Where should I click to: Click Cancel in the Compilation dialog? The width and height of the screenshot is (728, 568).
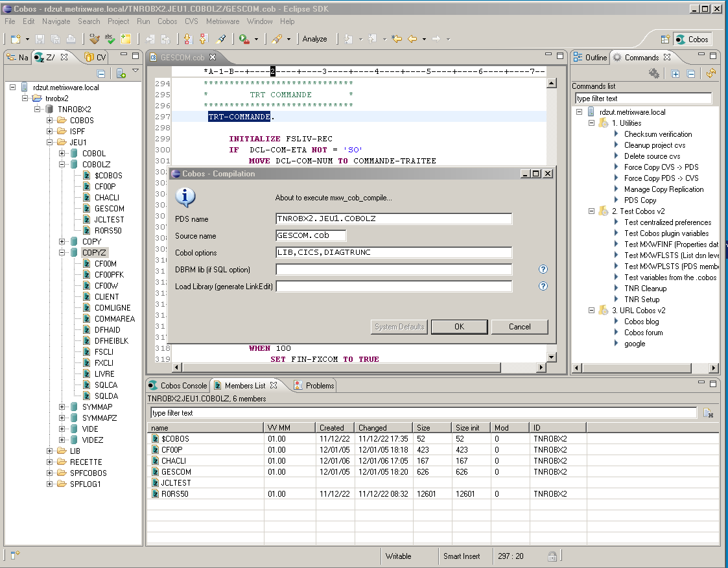coord(519,327)
